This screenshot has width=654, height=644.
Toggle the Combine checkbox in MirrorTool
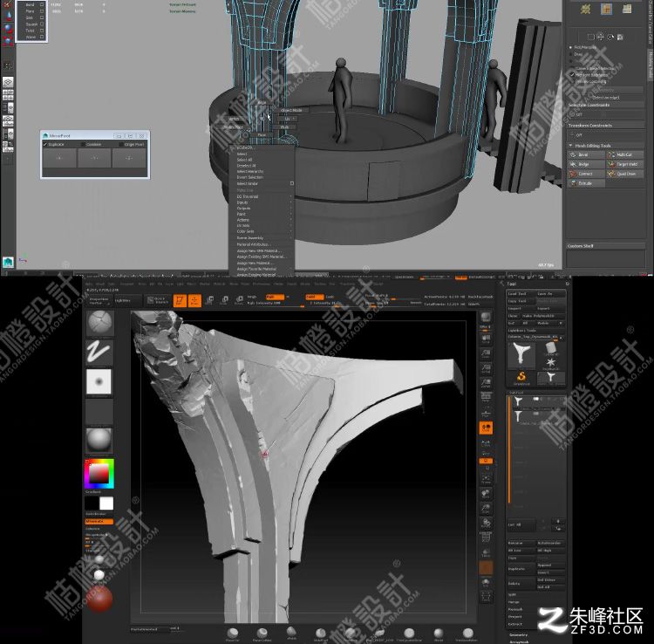click(83, 144)
